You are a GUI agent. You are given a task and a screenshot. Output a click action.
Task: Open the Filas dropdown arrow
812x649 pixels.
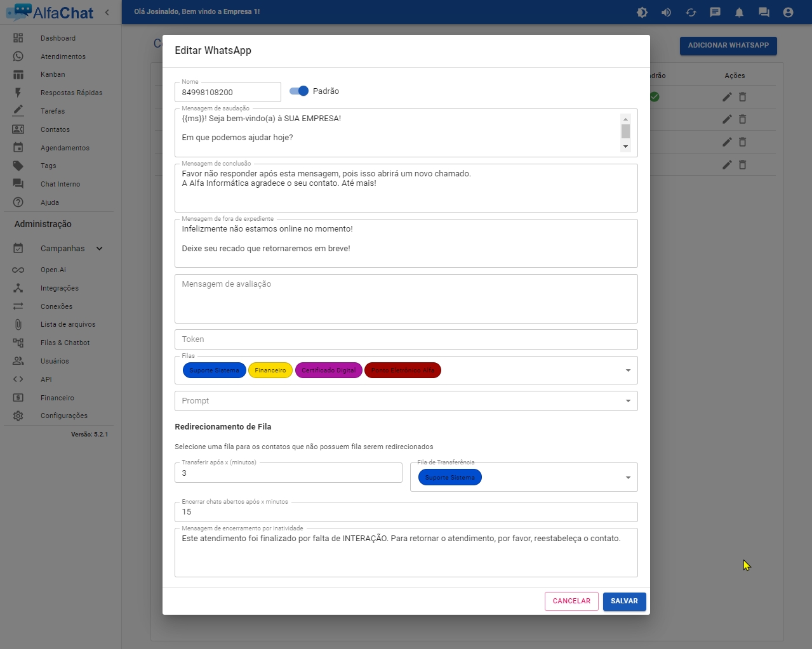[x=628, y=370]
